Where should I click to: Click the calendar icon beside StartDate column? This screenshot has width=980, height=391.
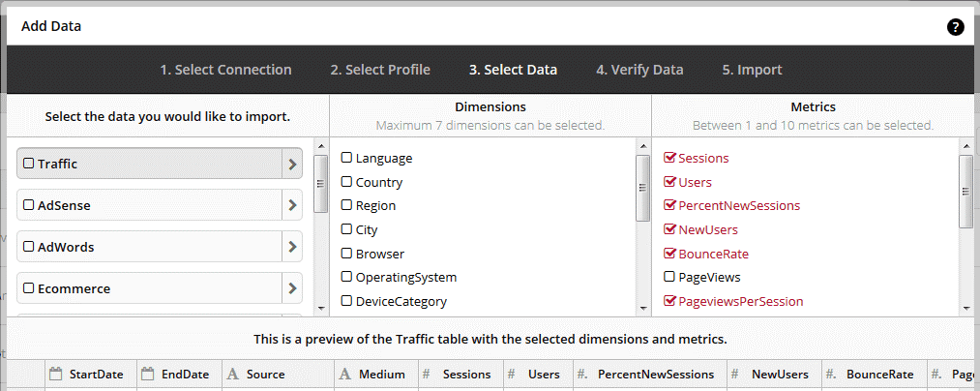click(x=56, y=375)
